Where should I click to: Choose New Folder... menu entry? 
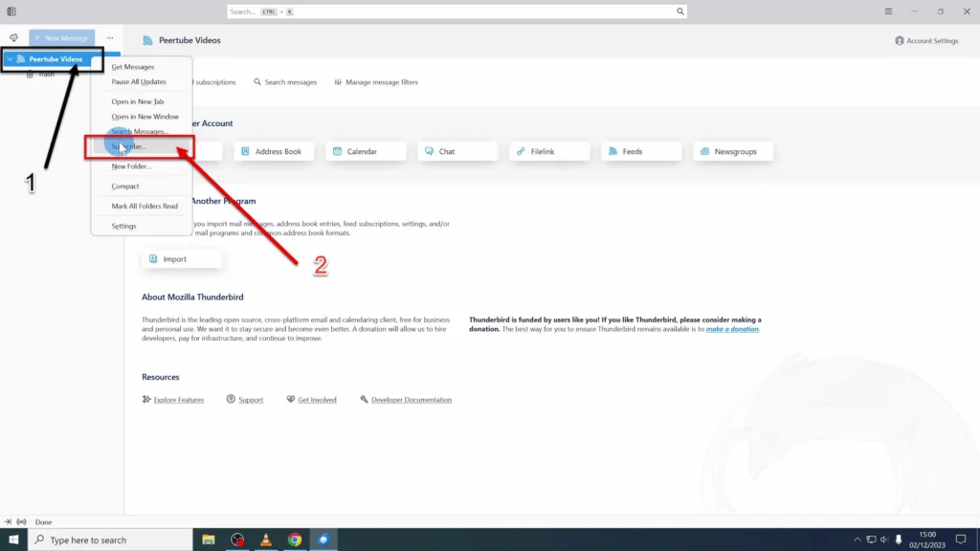pyautogui.click(x=131, y=166)
